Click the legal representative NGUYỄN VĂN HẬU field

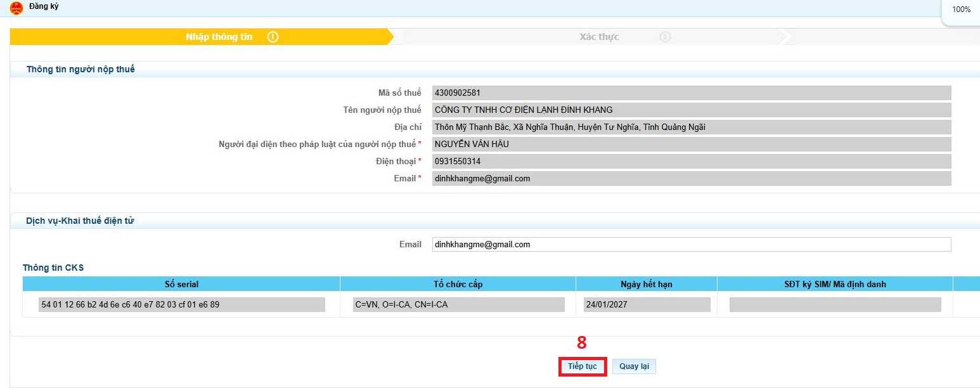692,145
